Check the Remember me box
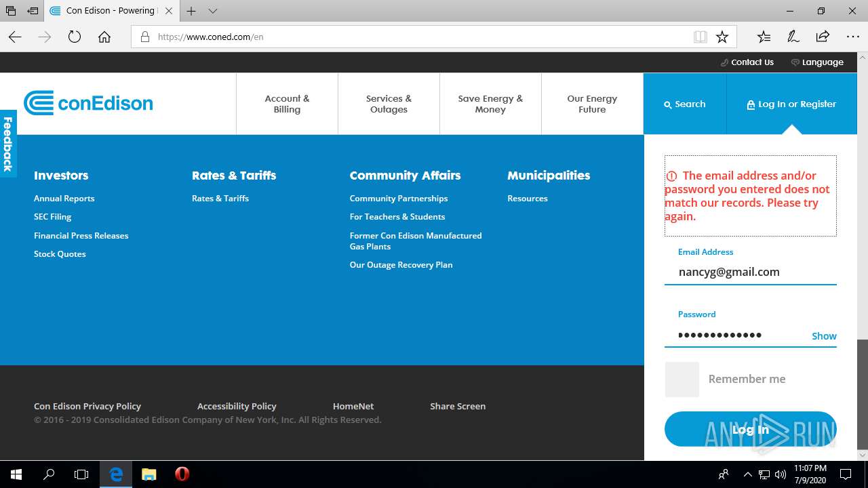The height and width of the screenshot is (488, 868). click(682, 380)
